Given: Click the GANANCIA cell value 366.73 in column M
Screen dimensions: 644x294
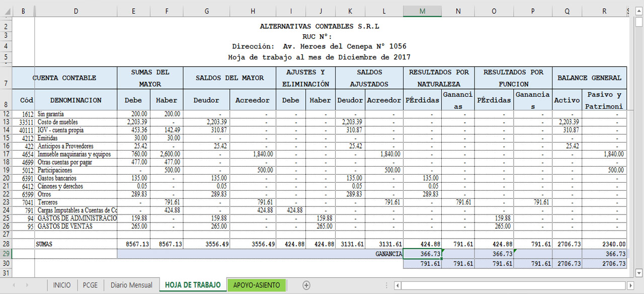Looking at the screenshot, I should click(422, 254).
